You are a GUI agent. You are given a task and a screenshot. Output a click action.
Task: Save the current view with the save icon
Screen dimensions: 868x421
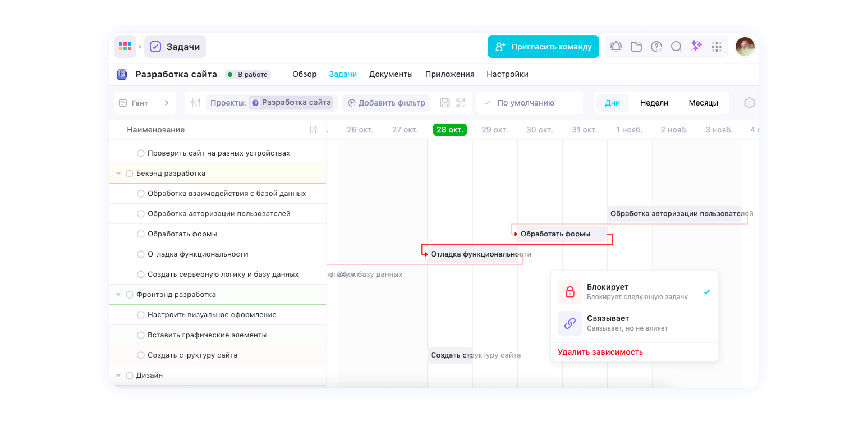[445, 103]
